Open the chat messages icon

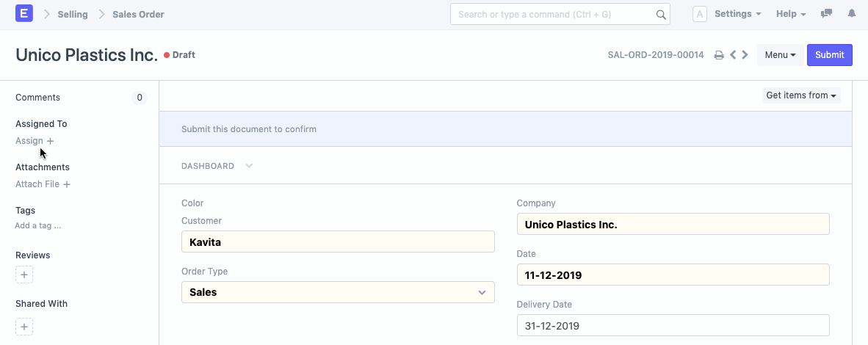click(x=827, y=14)
